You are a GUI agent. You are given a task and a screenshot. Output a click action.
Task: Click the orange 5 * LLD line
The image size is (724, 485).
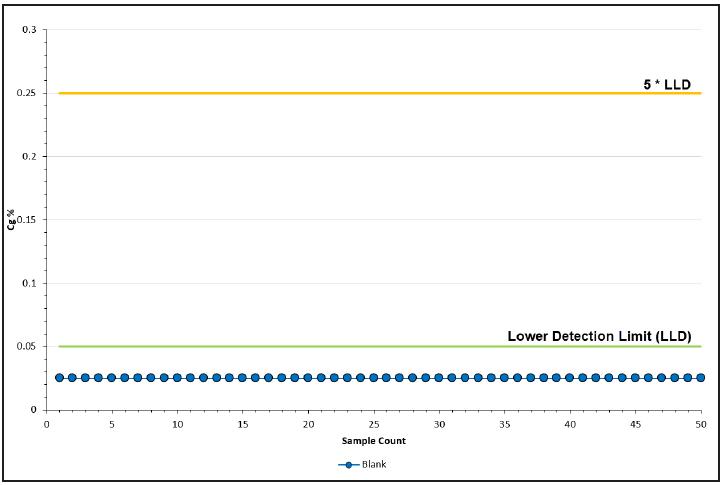(380, 93)
